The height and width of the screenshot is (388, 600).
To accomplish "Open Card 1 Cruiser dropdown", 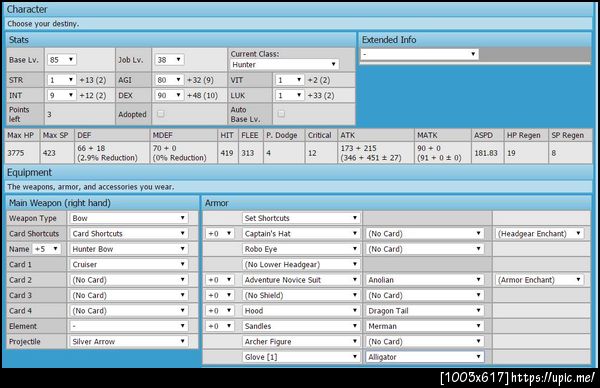I will (129, 264).
